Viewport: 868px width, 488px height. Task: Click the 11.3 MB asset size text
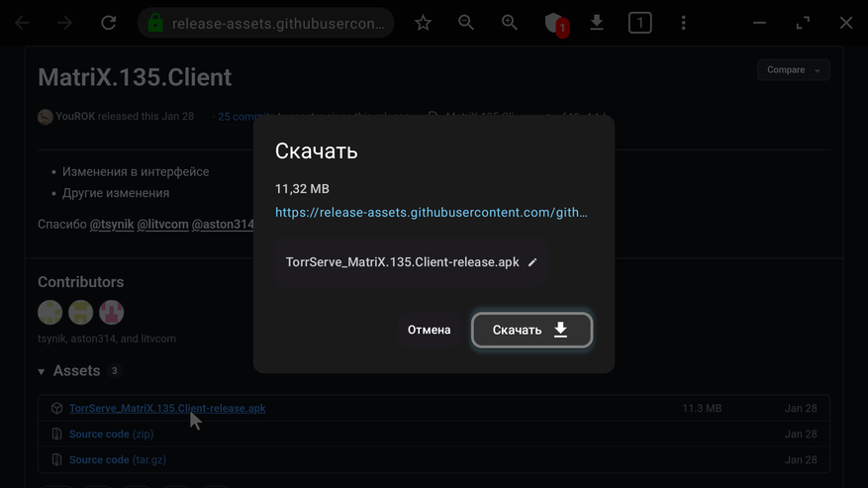pos(702,408)
